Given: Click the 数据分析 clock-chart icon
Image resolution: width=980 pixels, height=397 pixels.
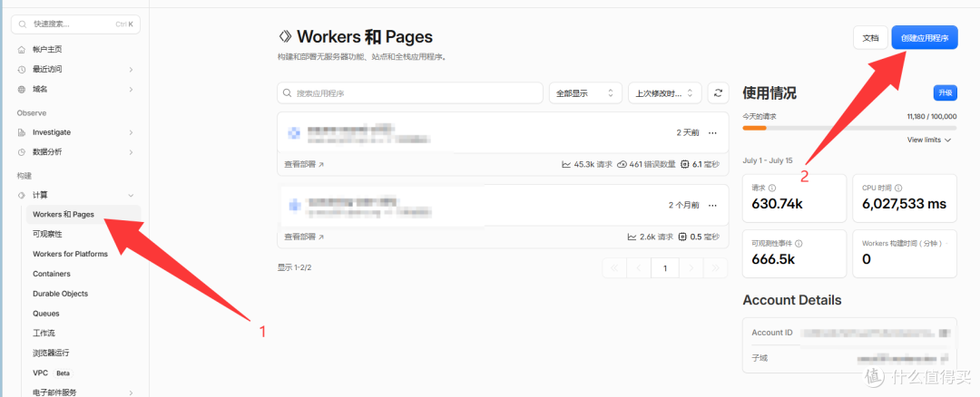Looking at the screenshot, I should 22,152.
